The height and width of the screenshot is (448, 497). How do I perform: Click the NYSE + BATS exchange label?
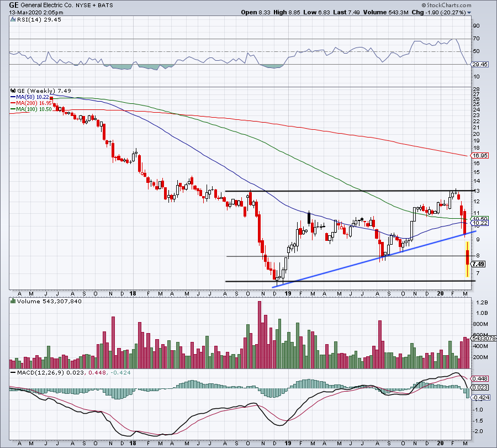(x=94, y=6)
